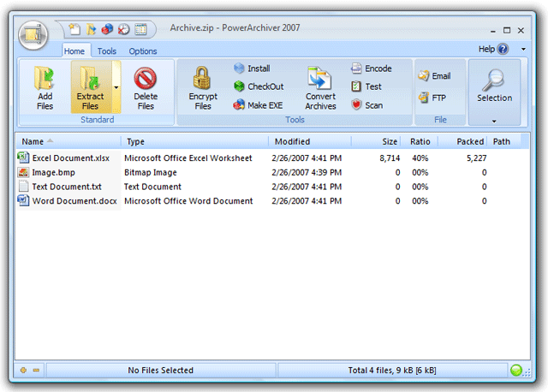Sort by the Type column header
Image resolution: width=548 pixels, height=392 pixels.
(195, 141)
